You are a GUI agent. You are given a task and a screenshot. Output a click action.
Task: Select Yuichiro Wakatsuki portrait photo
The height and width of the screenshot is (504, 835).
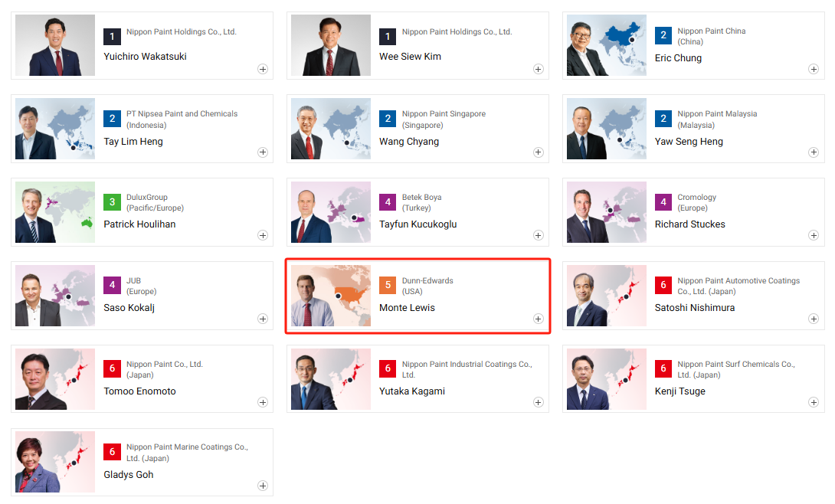pos(55,45)
